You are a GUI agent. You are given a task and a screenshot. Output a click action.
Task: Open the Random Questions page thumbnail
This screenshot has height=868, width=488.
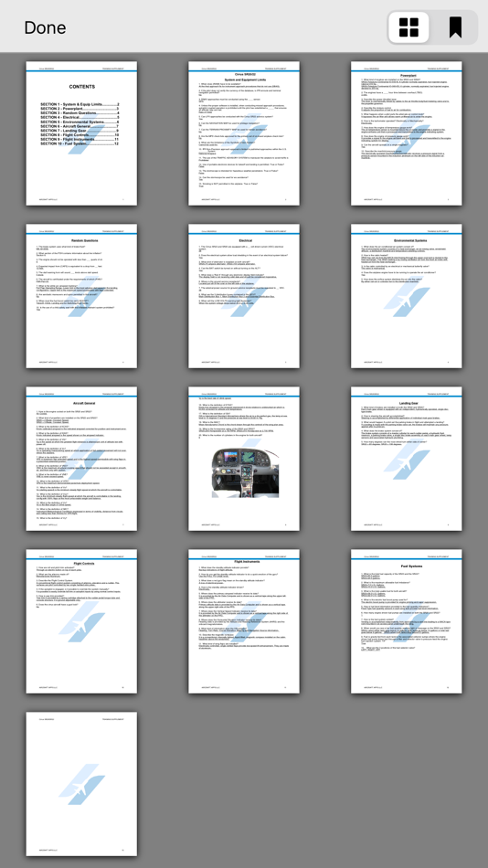[x=81, y=296]
